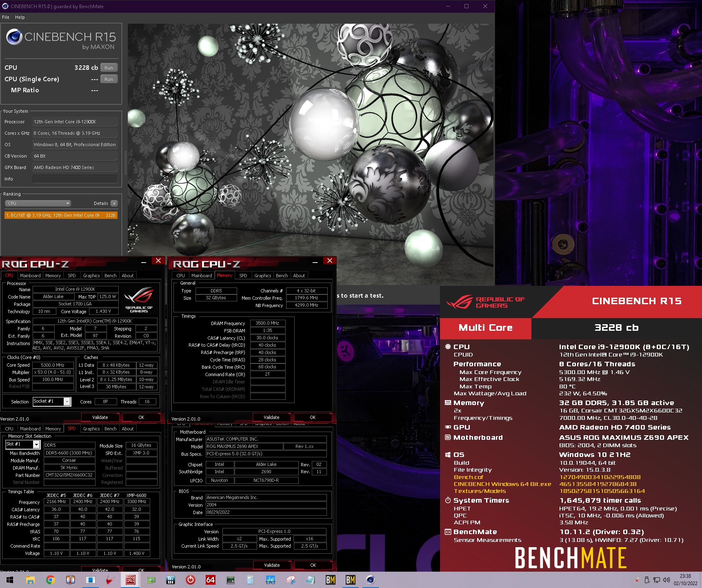The image size is (702, 588).
Task: Click the Processor field '12th Gen Intel Core i9-12900K'
Action: pos(75,122)
